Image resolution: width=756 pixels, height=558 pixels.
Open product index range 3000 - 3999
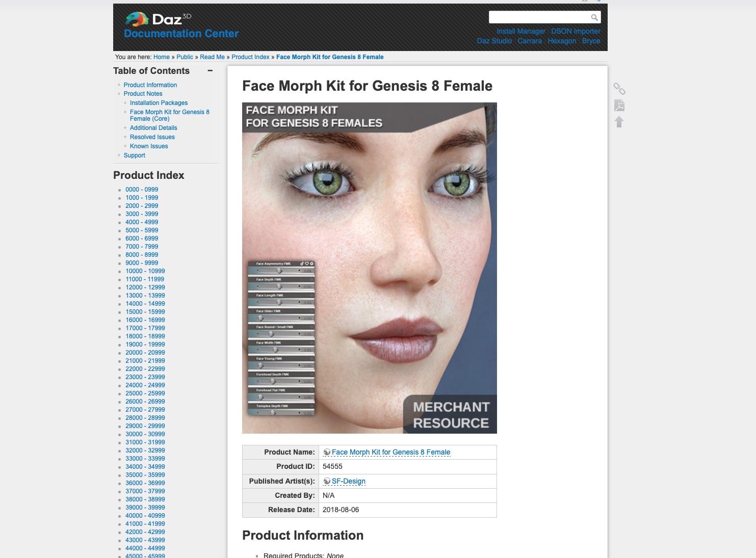pyautogui.click(x=142, y=214)
